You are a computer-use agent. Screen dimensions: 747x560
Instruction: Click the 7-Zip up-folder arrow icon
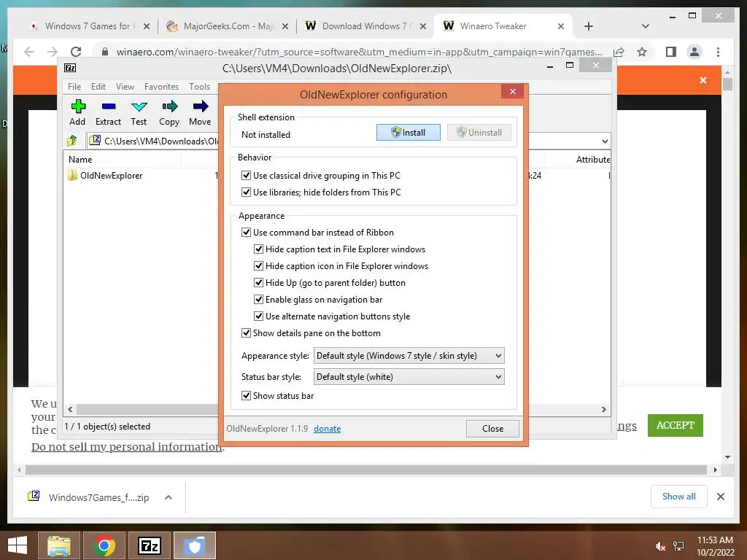tap(72, 141)
